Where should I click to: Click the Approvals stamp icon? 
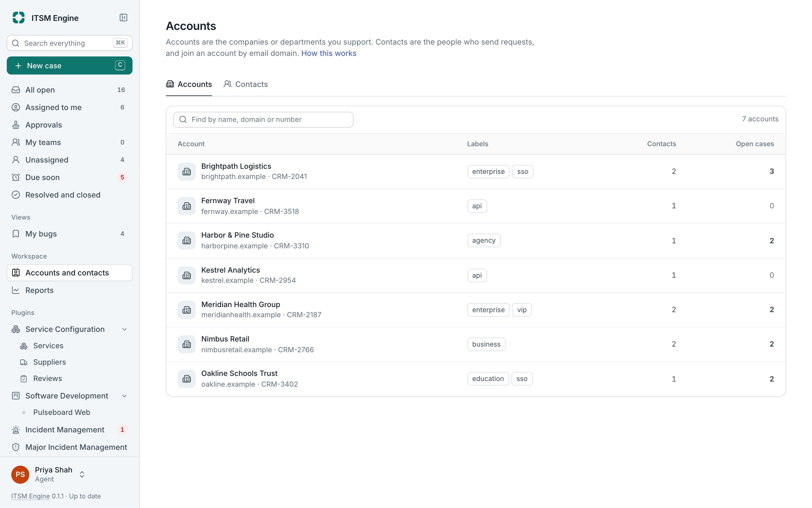16,125
